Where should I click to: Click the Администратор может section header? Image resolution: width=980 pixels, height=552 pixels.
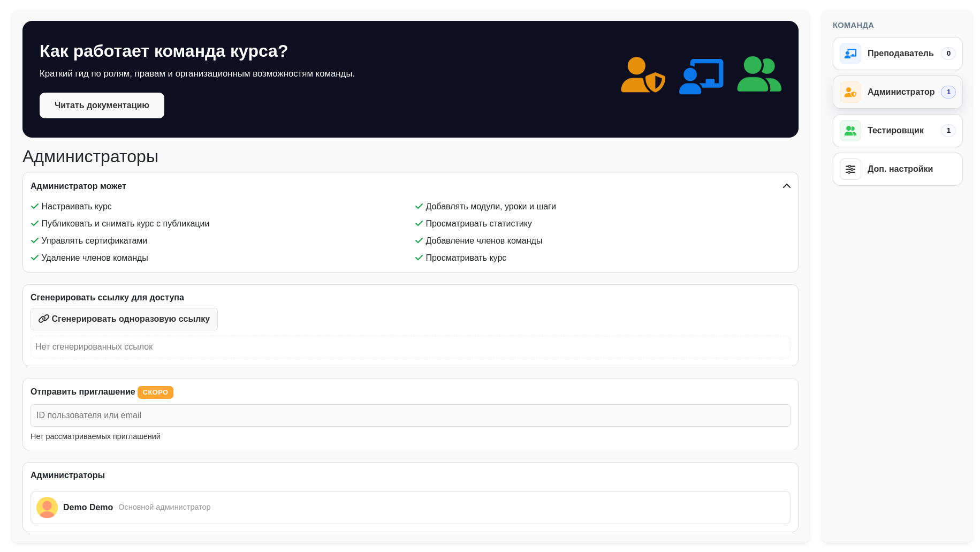click(78, 186)
